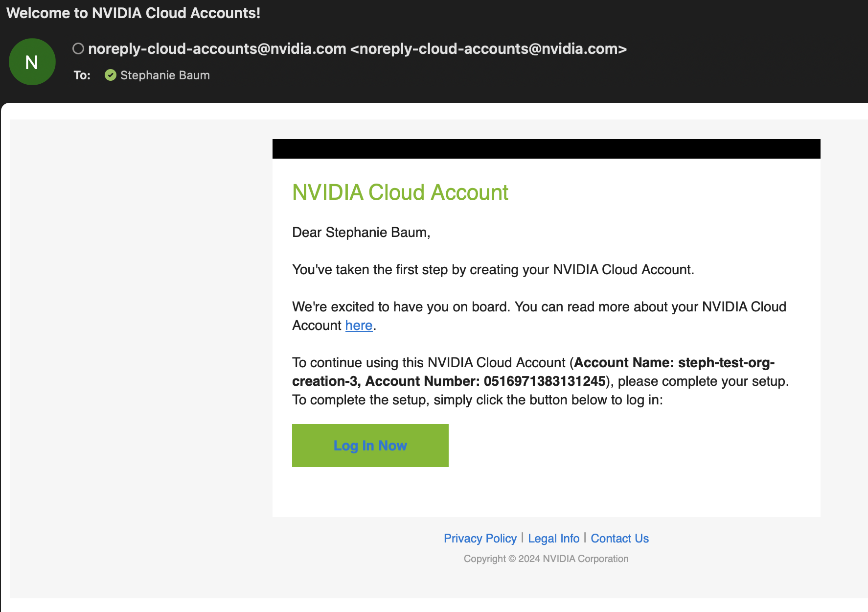Viewport: 868px width, 612px height.
Task: Click the 'To:' label in header
Action: [82, 75]
